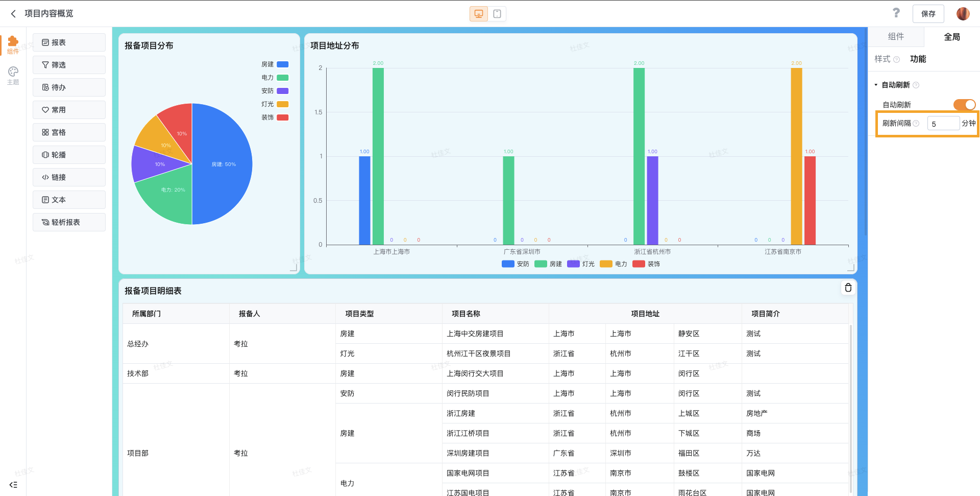Click the pie chart resize handle
980x496 pixels.
tap(293, 268)
